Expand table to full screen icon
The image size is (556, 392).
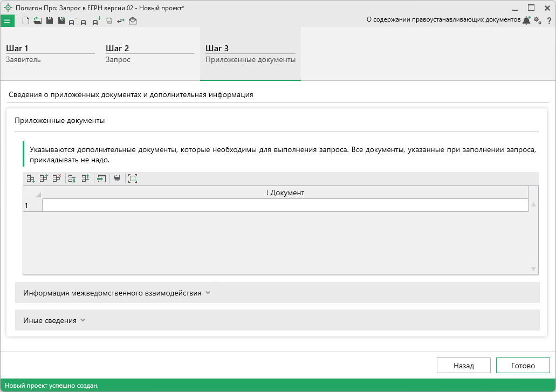pyautogui.click(x=133, y=178)
